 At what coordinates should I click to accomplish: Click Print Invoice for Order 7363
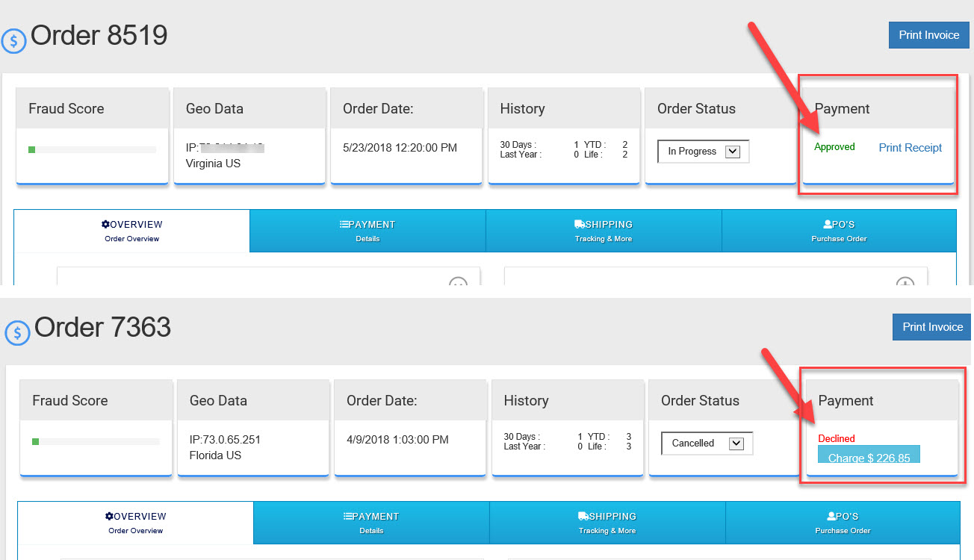pos(932,327)
